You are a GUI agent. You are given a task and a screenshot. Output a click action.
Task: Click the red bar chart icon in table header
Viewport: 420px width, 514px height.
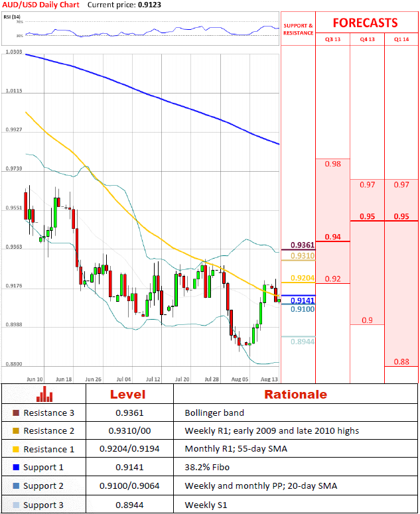(44, 394)
